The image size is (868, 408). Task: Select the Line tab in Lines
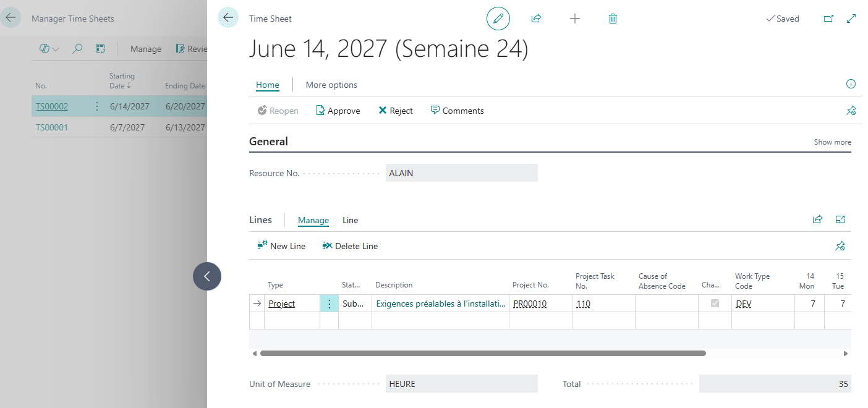[351, 220]
